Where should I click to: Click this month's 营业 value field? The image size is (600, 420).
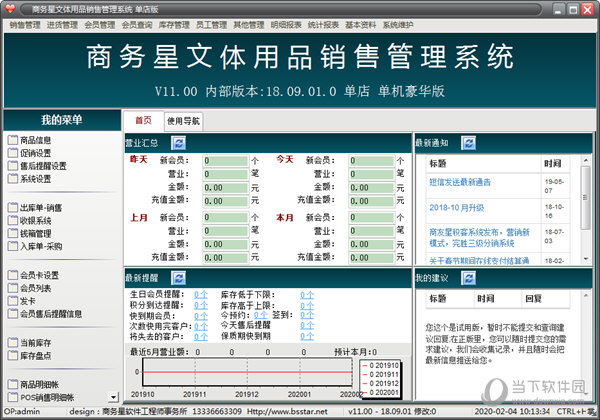[x=372, y=231]
